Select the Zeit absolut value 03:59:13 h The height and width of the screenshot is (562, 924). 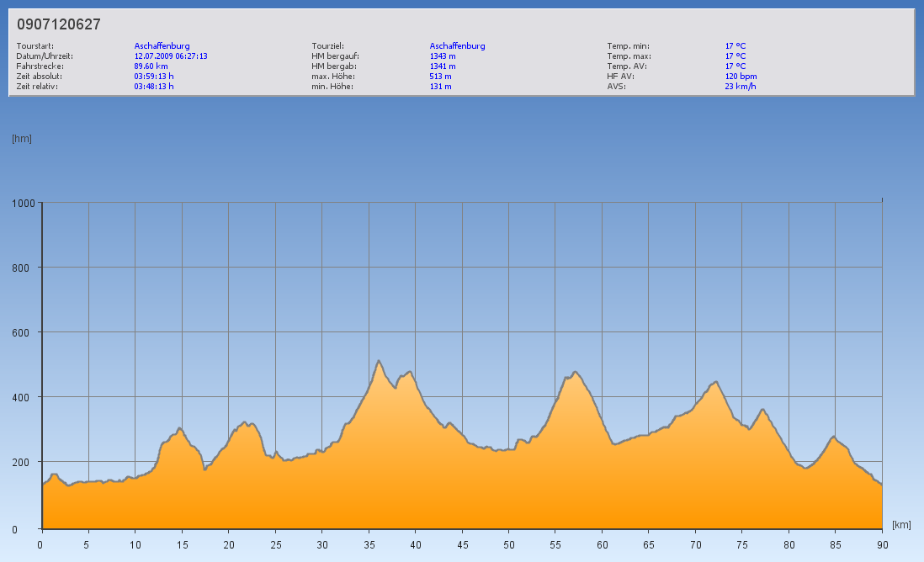coord(154,76)
